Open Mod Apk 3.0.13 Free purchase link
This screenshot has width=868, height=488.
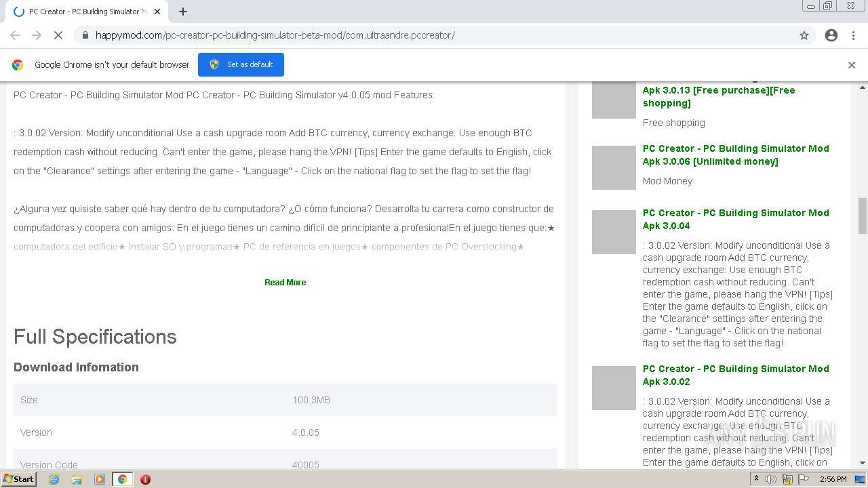click(x=719, y=96)
